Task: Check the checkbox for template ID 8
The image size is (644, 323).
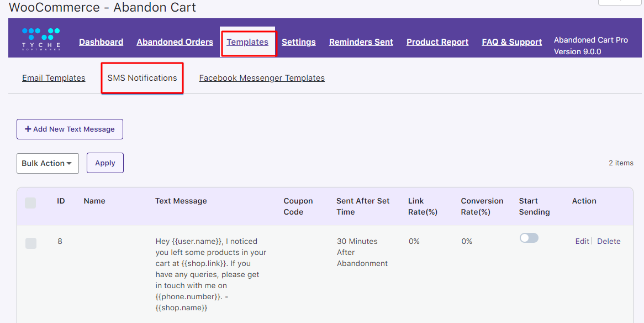Action: pos(31,243)
